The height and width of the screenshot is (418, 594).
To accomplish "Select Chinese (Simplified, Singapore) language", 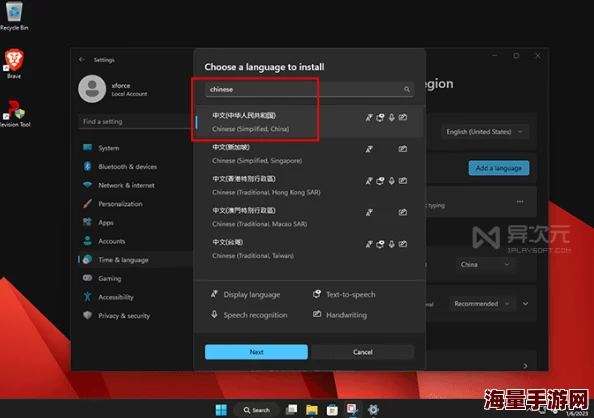I will pos(309,153).
